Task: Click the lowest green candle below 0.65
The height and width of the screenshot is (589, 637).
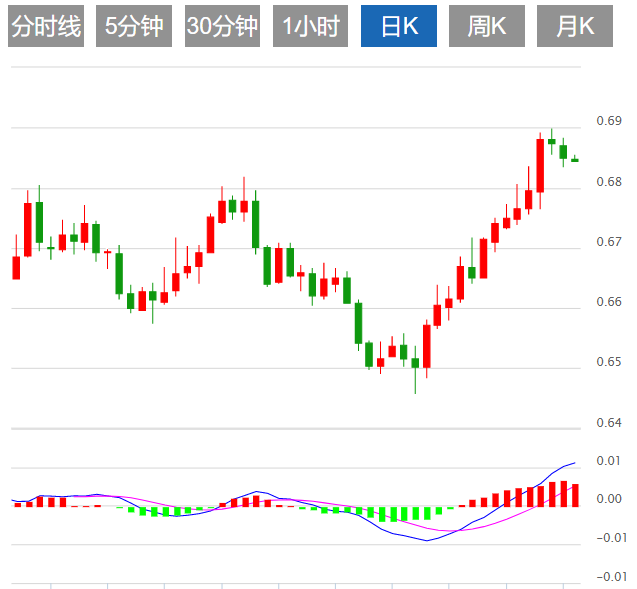Action: pyautogui.click(x=415, y=364)
